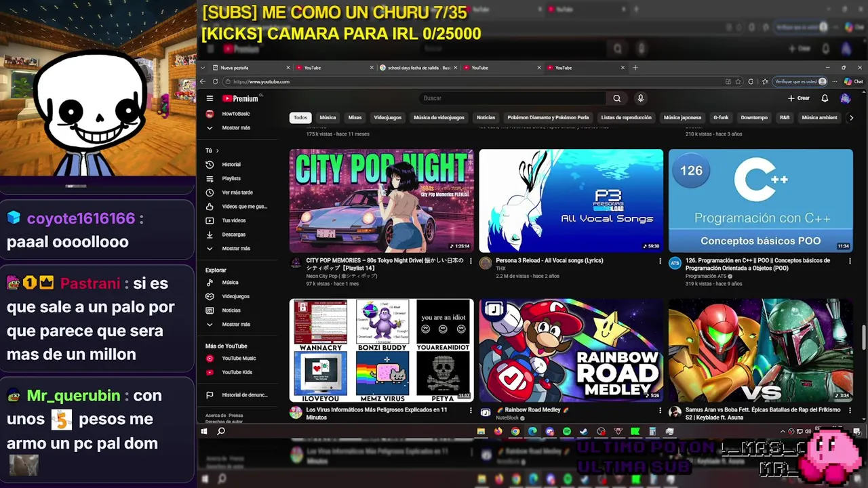
Task: Open Tus videos in the sidebar
Action: point(234,220)
